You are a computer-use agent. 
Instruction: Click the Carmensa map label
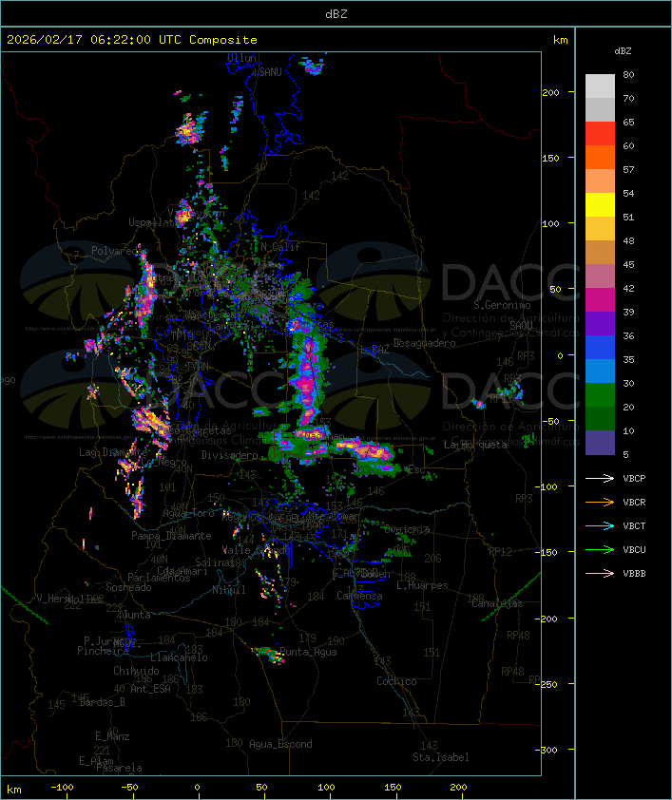click(359, 596)
